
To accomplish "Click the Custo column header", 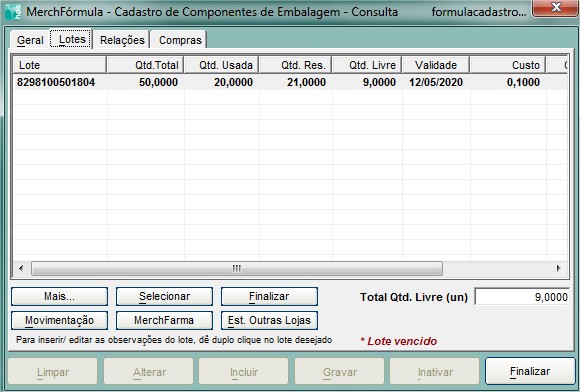I will click(508, 65).
